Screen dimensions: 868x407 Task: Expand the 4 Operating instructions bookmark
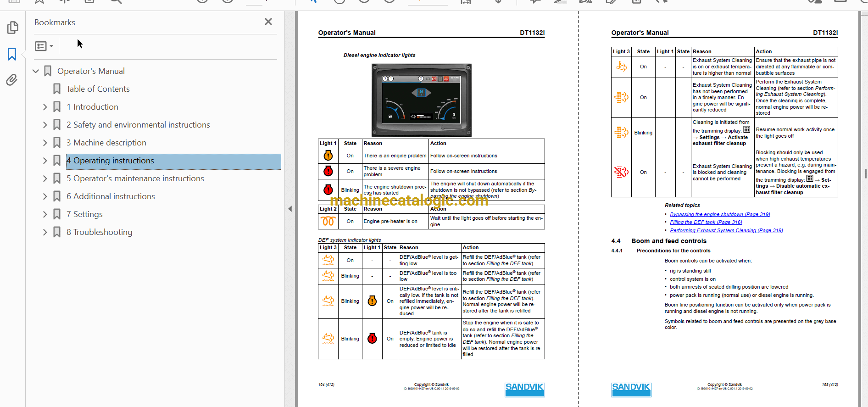click(x=45, y=161)
